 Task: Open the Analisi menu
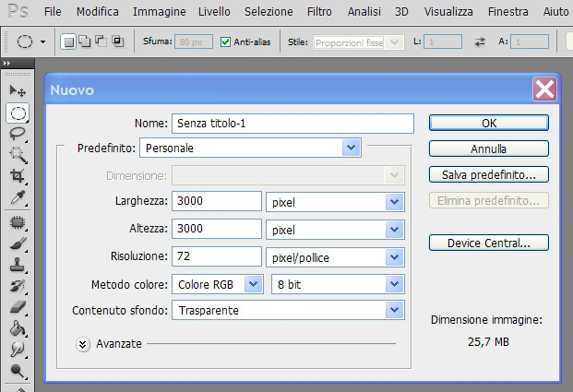point(364,12)
